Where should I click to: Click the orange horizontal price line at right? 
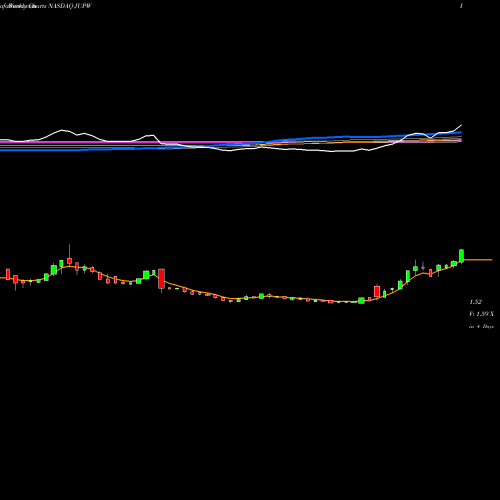click(478, 260)
